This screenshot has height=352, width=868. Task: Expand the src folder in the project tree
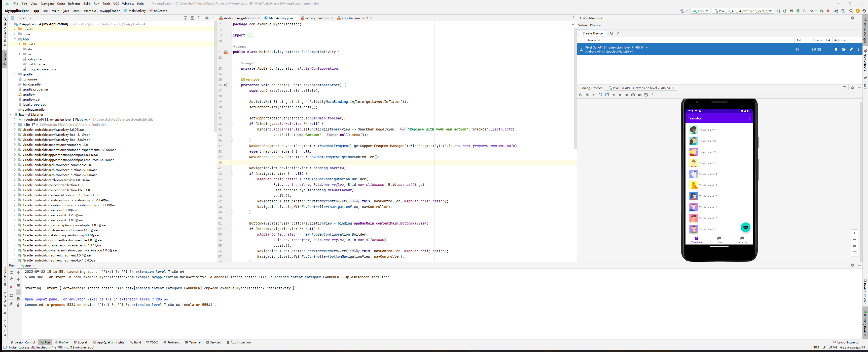point(20,54)
